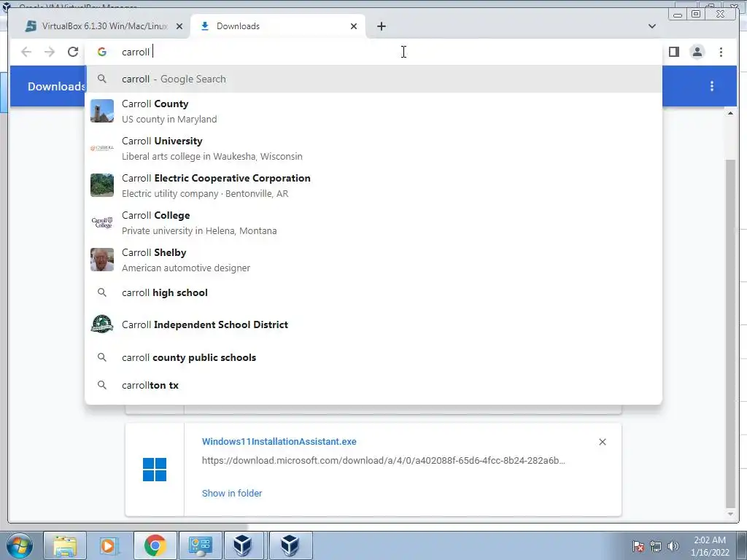
Task: Open Windows11InstallationAssistant.exe download link
Action: (x=279, y=441)
